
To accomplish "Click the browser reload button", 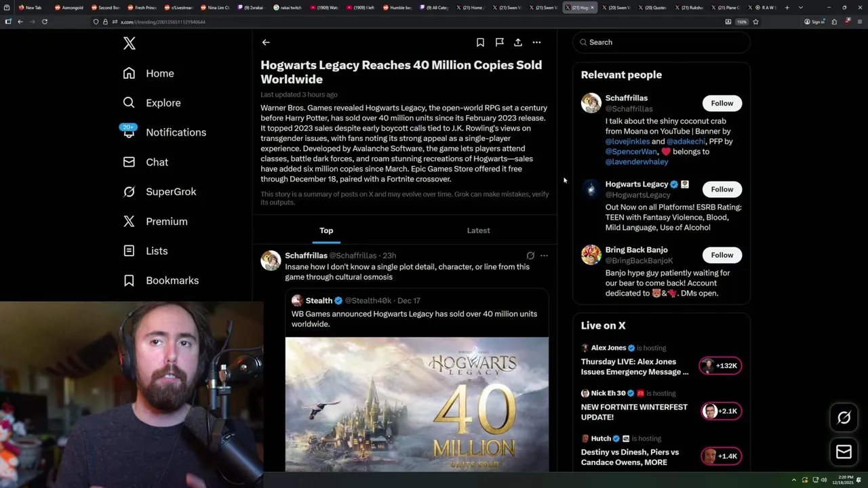I will coord(45,22).
